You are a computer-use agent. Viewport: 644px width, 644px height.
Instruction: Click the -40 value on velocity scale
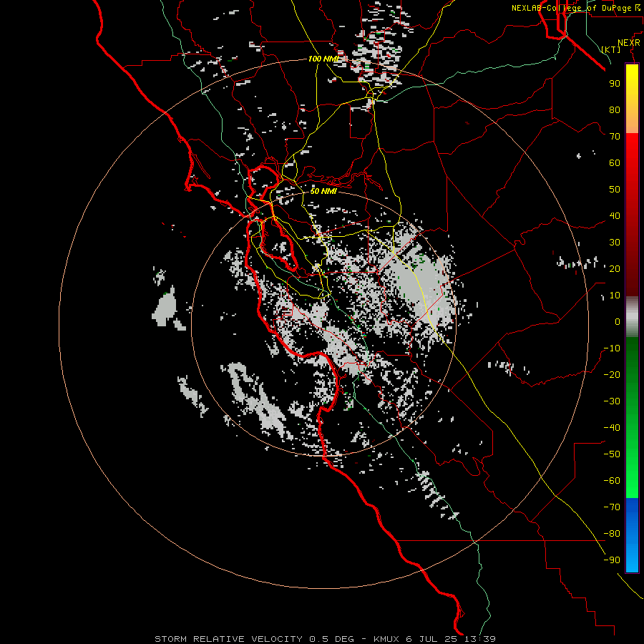click(x=612, y=428)
